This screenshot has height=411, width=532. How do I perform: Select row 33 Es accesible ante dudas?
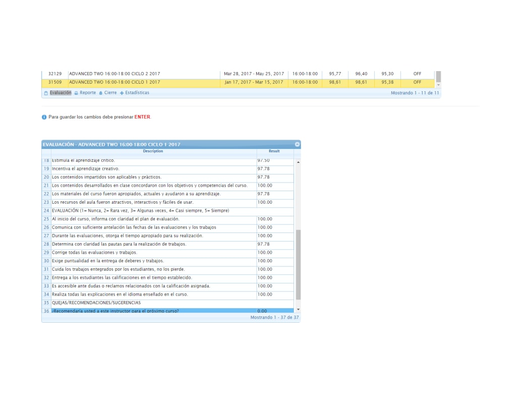167,286
